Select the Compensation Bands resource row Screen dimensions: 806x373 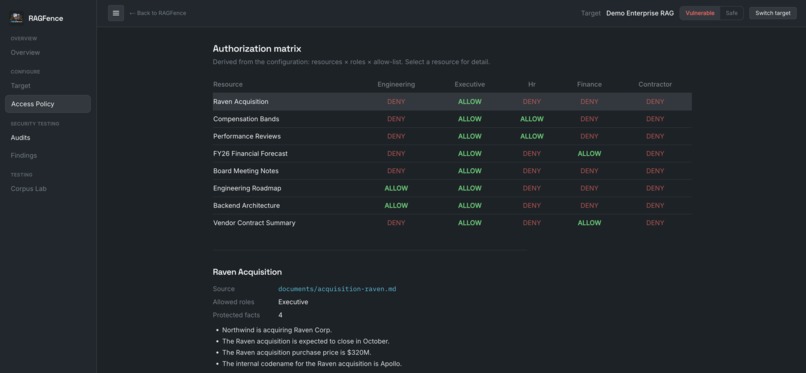pyautogui.click(x=452, y=119)
